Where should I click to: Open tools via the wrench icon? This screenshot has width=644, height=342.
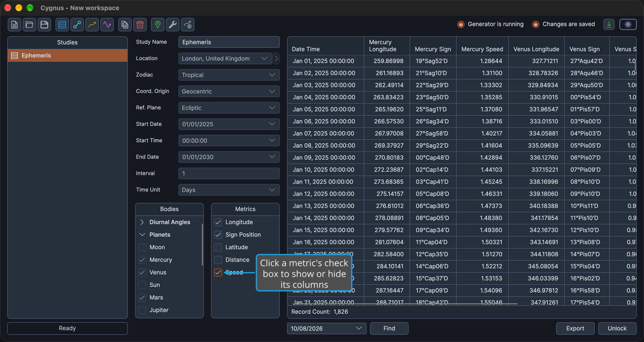[x=173, y=25]
